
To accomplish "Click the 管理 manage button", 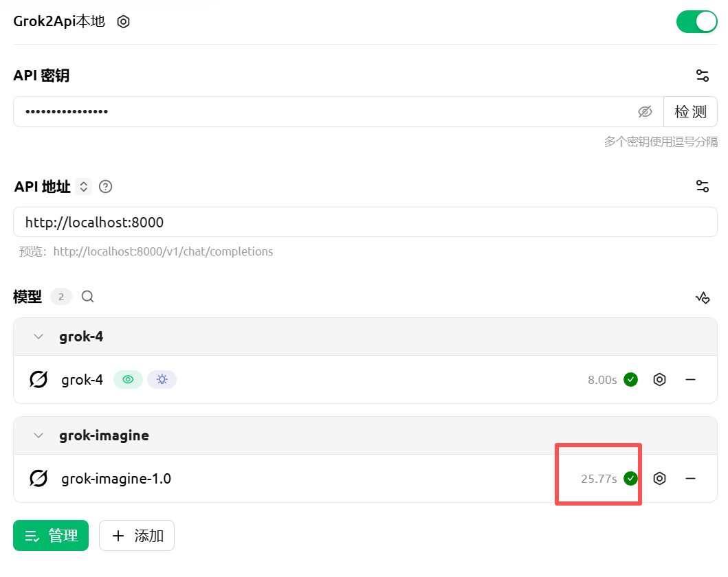I will click(51, 536).
